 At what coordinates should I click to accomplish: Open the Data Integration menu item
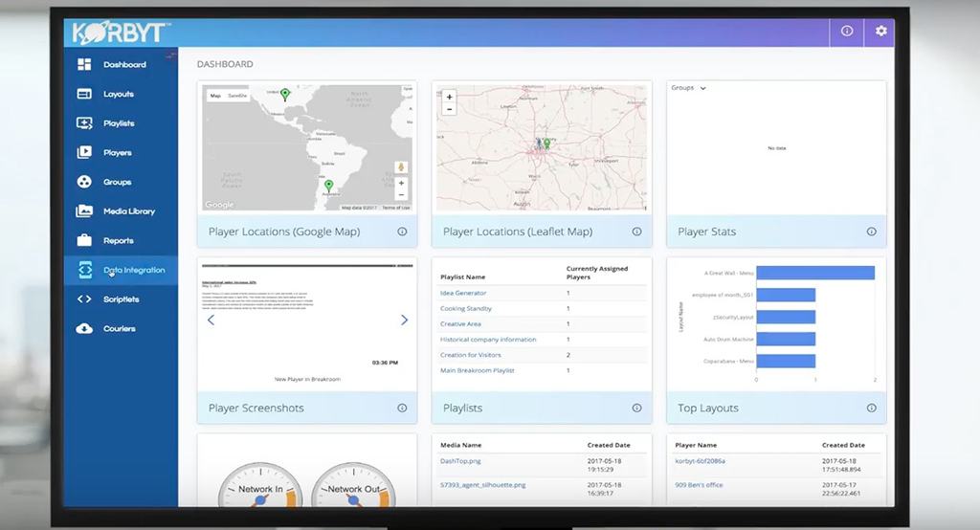coord(134,271)
